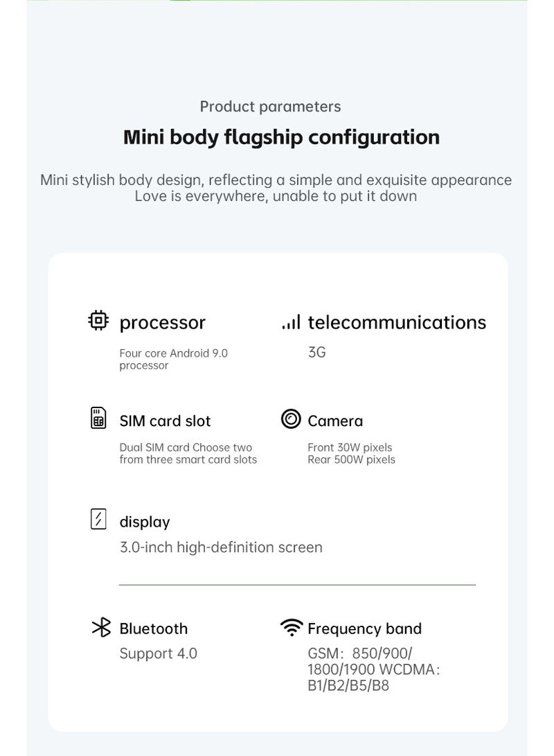Click 'Dual SIM card Choose two' description
This screenshot has width=554, height=756.
[186, 448]
